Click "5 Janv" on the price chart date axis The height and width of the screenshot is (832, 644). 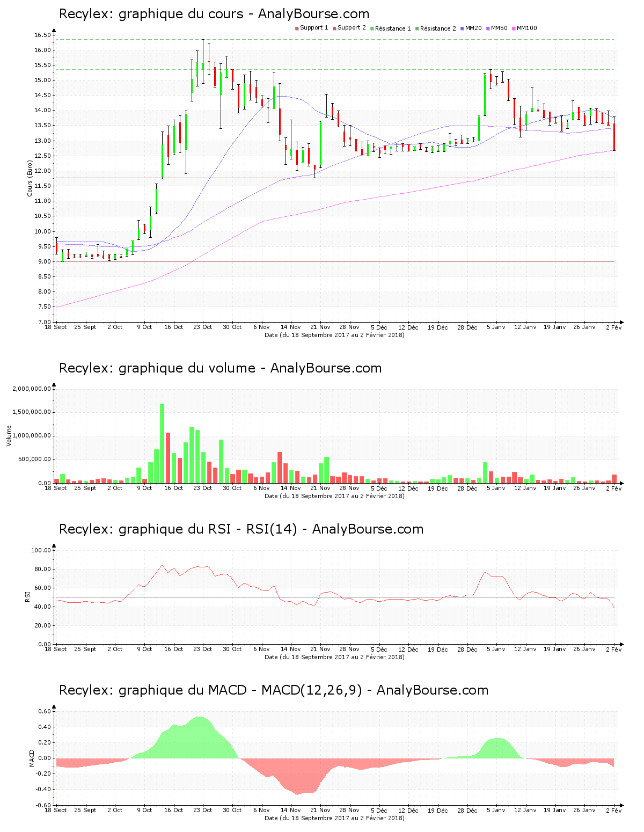[x=496, y=327]
